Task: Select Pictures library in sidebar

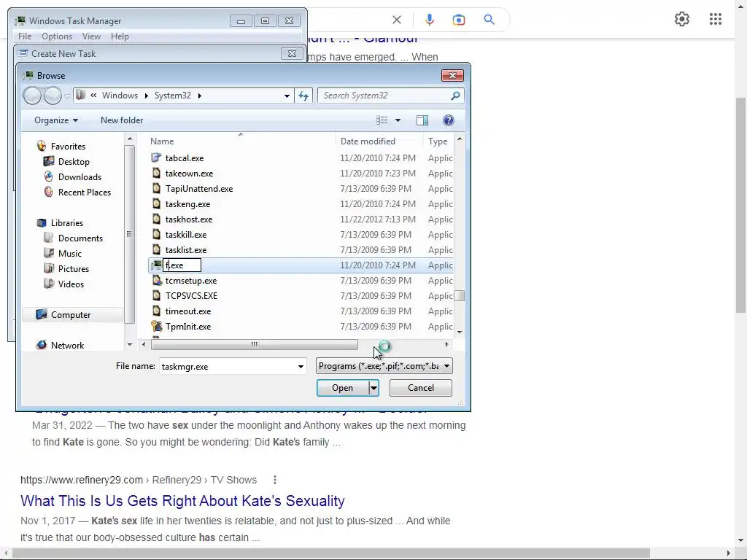Action: point(74,268)
